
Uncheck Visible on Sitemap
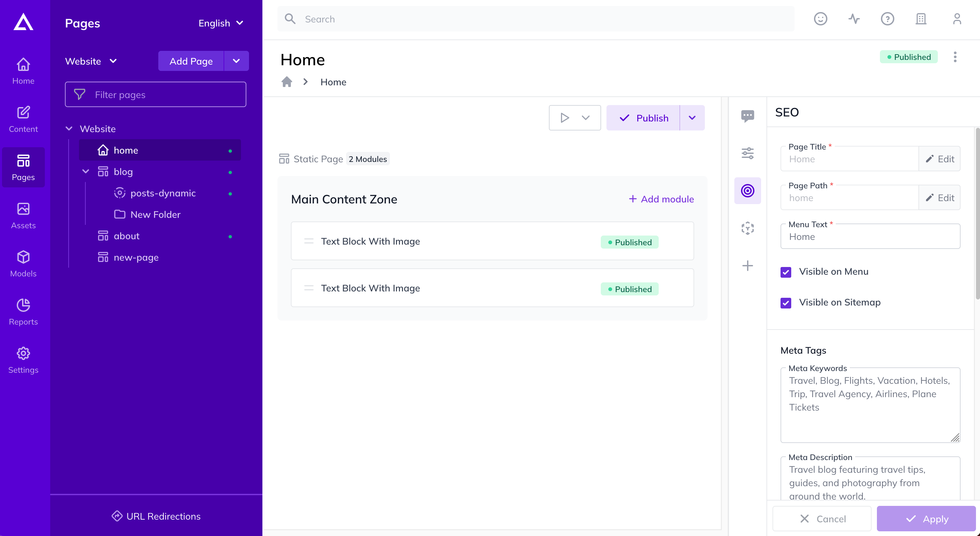tap(786, 303)
